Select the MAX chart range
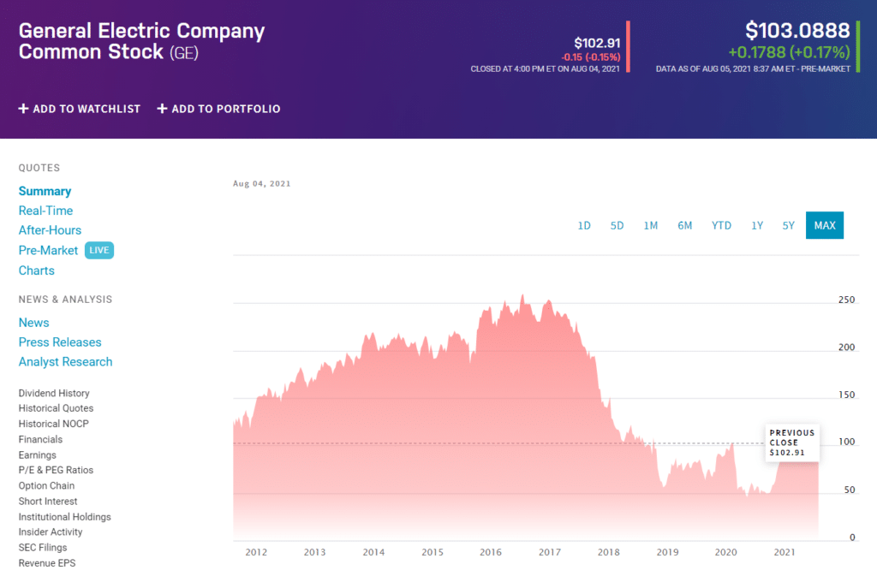877x588 pixels. pos(825,225)
